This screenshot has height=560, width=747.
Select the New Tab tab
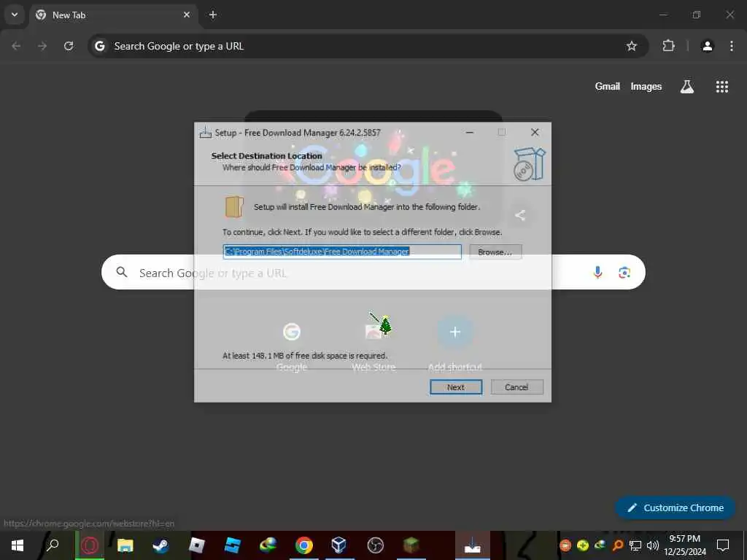(x=112, y=15)
